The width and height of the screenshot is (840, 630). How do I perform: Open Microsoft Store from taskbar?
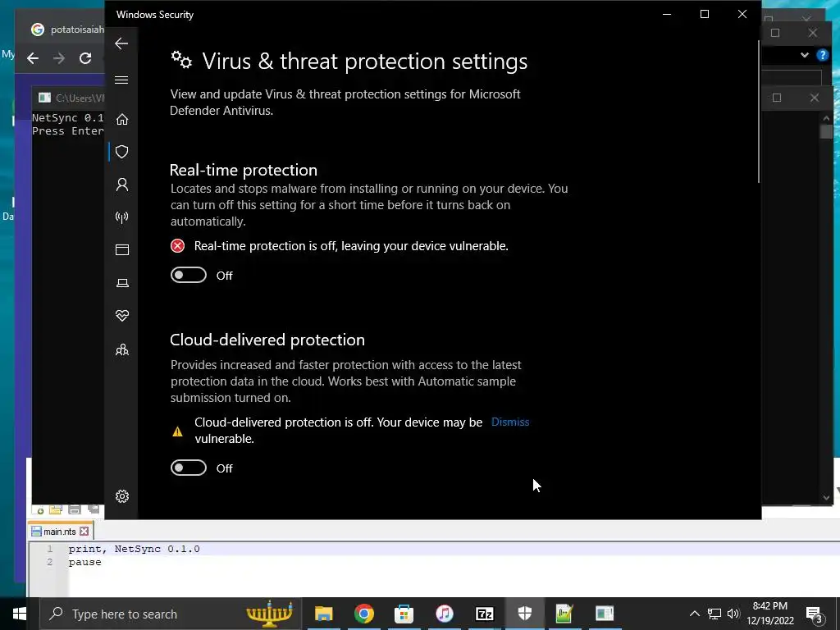(x=404, y=614)
